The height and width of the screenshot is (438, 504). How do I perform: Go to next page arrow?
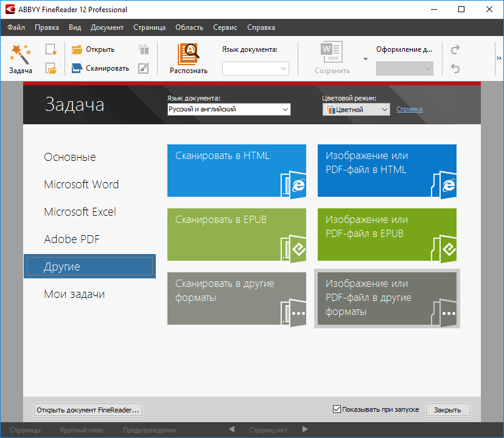click(305, 429)
